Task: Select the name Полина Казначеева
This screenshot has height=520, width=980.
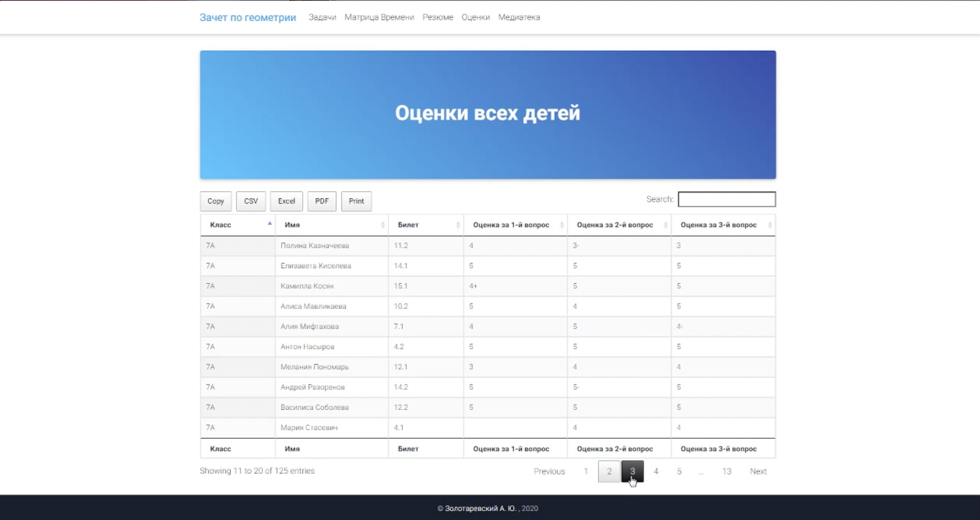Action: pos(315,246)
